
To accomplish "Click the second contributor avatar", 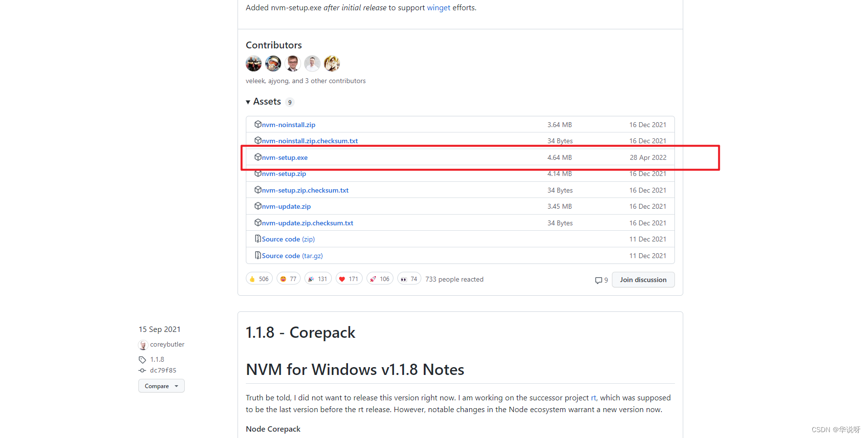I will coord(273,64).
